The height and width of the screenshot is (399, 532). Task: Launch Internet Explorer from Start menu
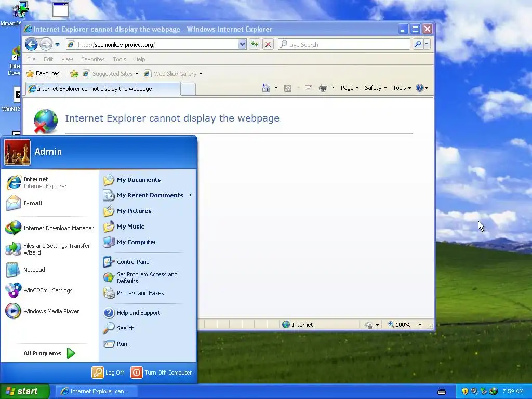point(49,182)
